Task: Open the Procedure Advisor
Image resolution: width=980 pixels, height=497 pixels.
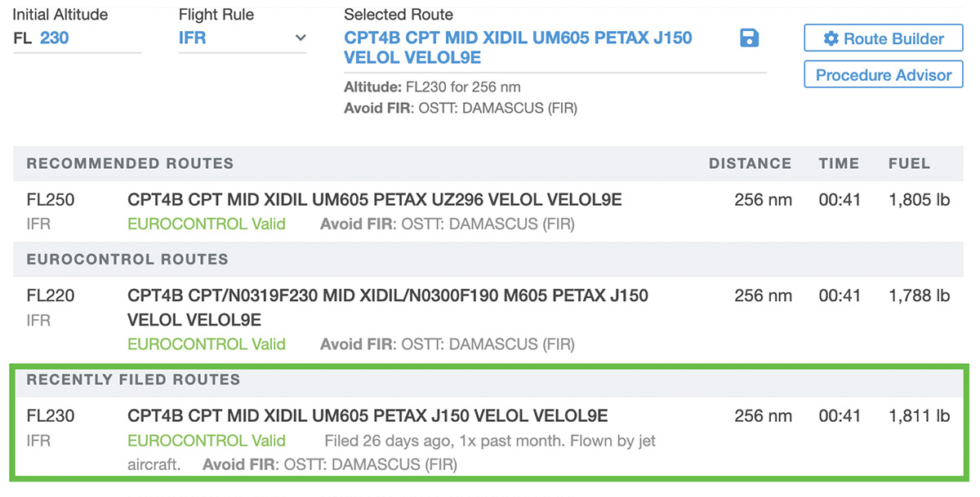Action: (884, 75)
